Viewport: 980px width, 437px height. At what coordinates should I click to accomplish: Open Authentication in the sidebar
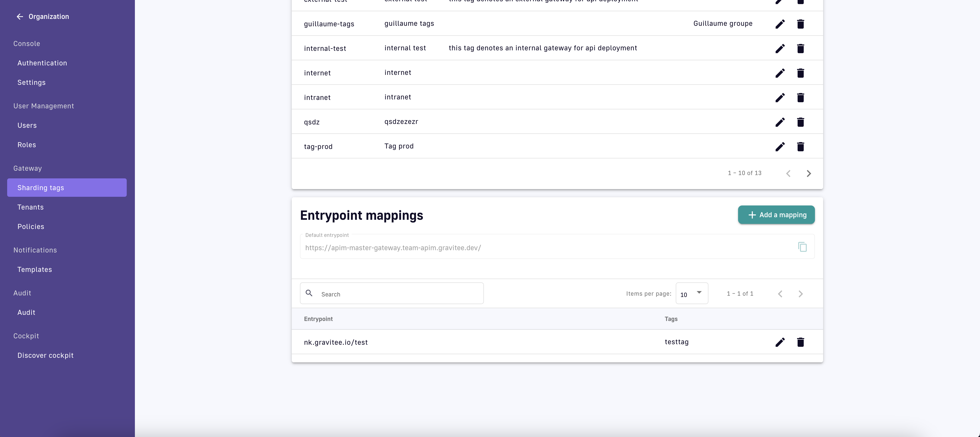pyautogui.click(x=42, y=63)
